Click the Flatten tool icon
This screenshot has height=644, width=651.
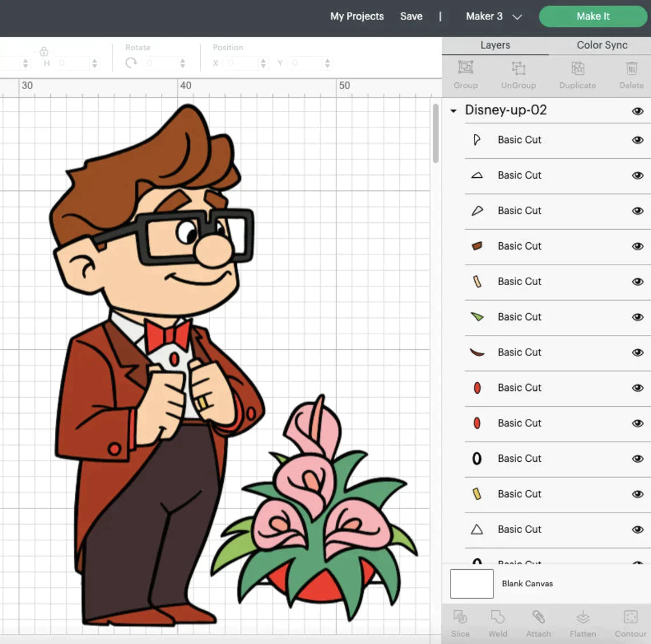(x=582, y=618)
